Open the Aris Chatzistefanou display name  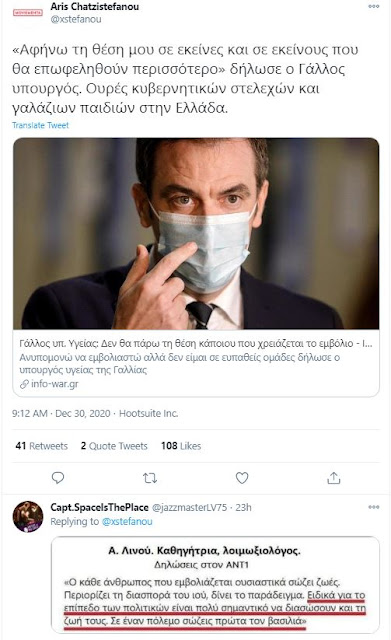(x=95, y=7)
